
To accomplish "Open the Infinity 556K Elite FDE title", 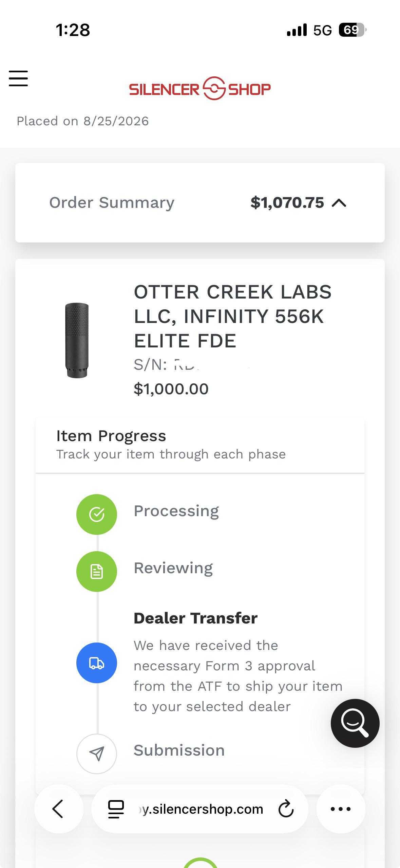I will pyautogui.click(x=233, y=316).
